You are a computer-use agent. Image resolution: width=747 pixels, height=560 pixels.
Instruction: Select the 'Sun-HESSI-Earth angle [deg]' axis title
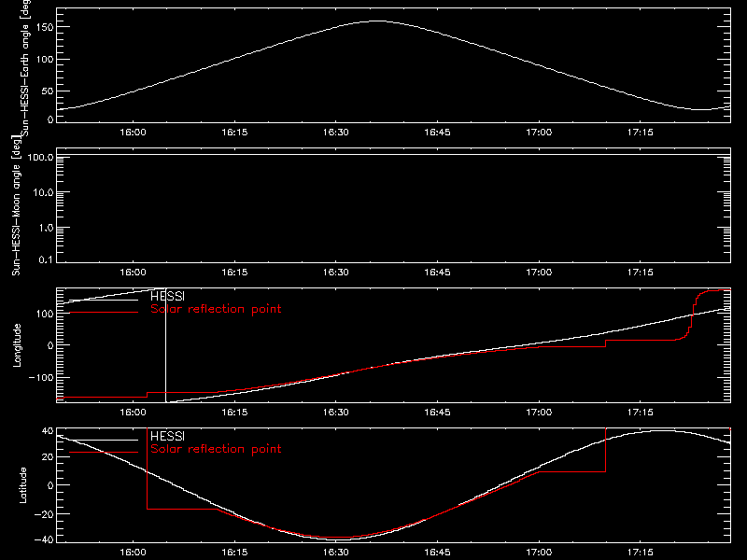pyautogui.click(x=25, y=67)
